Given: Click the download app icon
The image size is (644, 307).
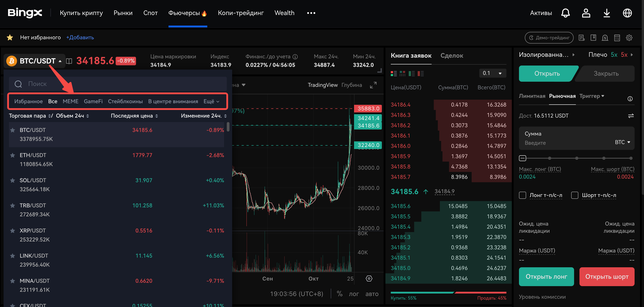Looking at the screenshot, I should 607,13.
